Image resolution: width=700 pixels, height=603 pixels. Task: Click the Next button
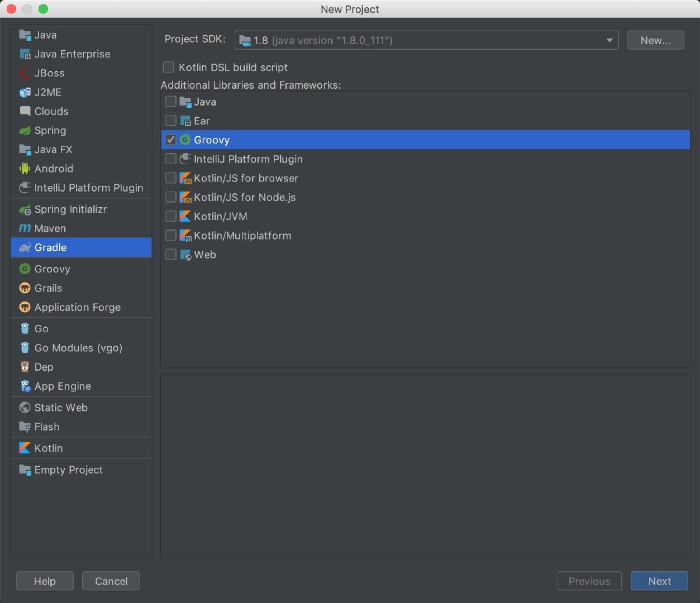pos(660,581)
